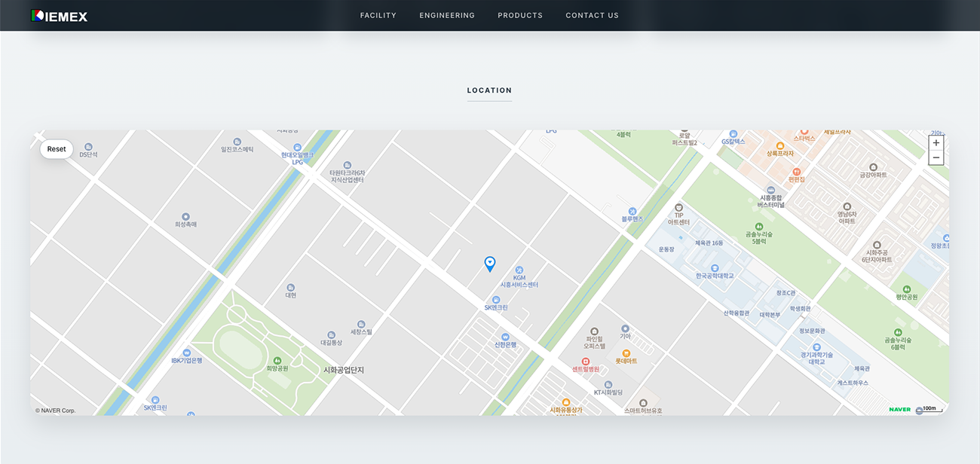
Task: Select the 시흥종합버스터미널 bus terminal icon
Action: [x=770, y=191]
